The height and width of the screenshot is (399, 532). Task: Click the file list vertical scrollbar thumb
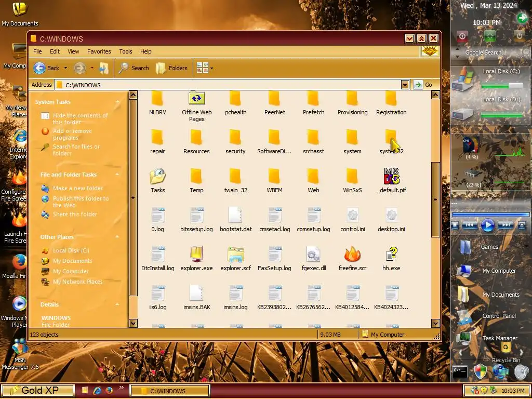pyautogui.click(x=435, y=199)
